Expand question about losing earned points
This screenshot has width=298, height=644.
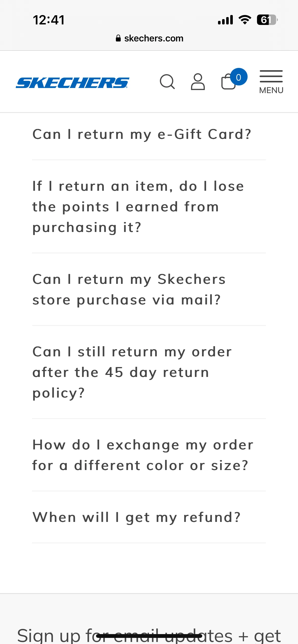(149, 207)
